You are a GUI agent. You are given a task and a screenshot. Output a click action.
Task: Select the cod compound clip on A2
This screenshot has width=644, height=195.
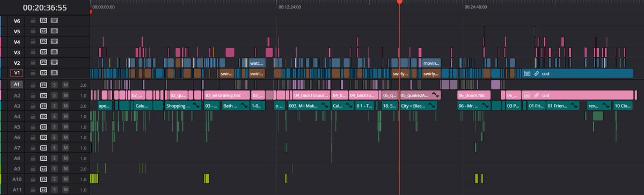coord(577,95)
